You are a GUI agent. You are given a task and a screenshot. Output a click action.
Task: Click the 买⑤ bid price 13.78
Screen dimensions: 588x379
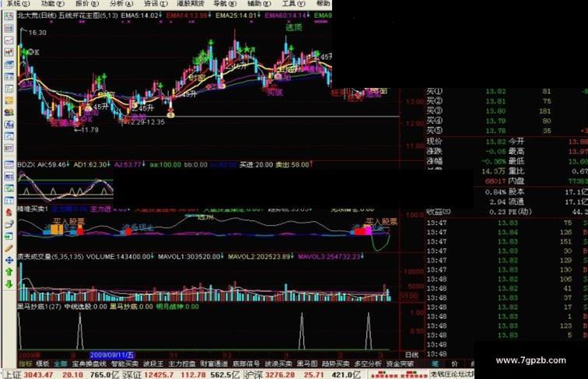[495, 131]
